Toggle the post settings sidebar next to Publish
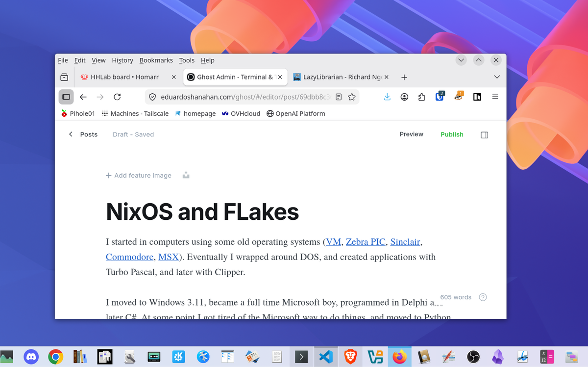This screenshot has height=367, width=588. coord(484,134)
